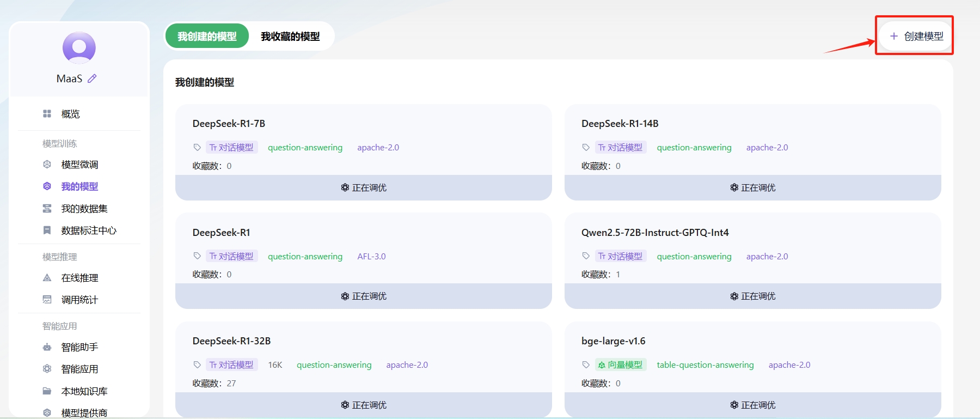Go to 模型微调 in the sidebar
Image resolution: width=980 pixels, height=419 pixels.
(x=79, y=164)
